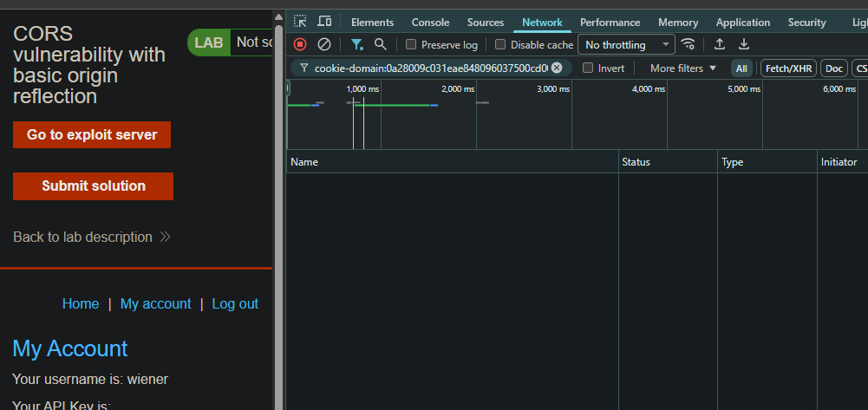Click the 'Your username is: wiener' text
The image size is (868, 410).
pos(90,379)
